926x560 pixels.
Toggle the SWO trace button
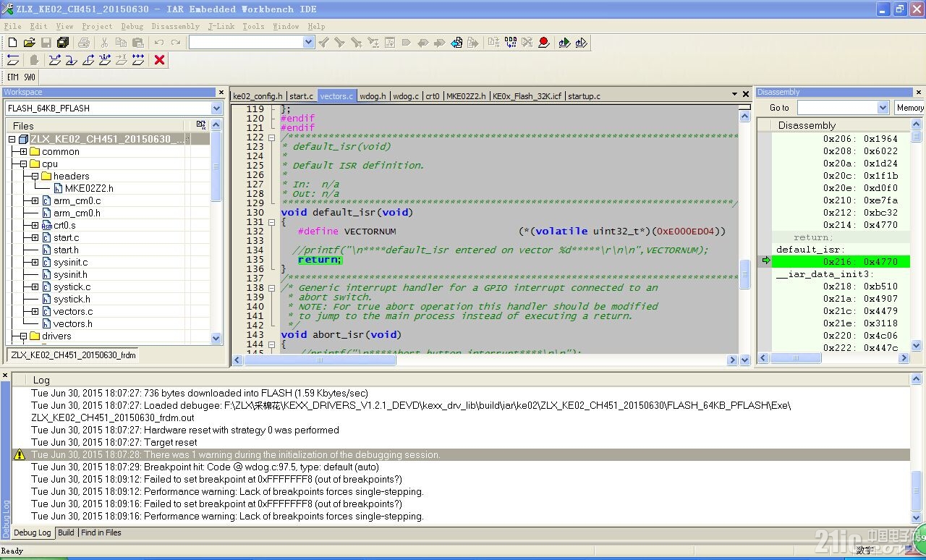coord(29,77)
